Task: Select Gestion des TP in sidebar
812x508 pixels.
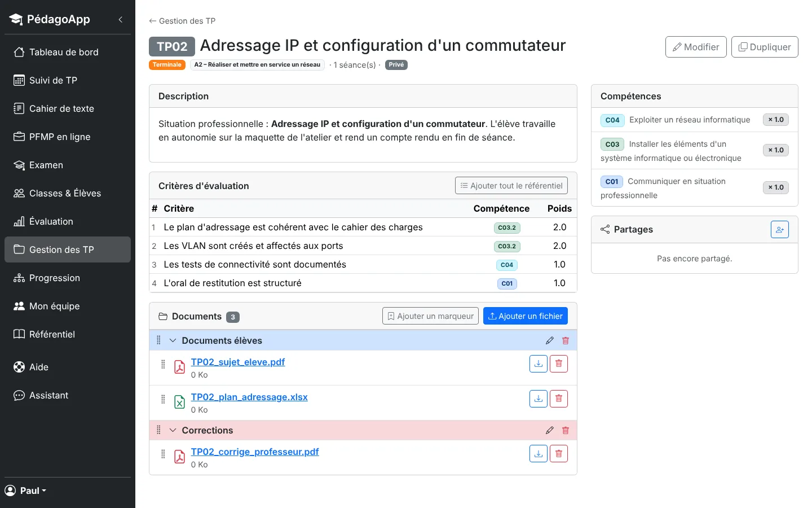Action: point(68,249)
